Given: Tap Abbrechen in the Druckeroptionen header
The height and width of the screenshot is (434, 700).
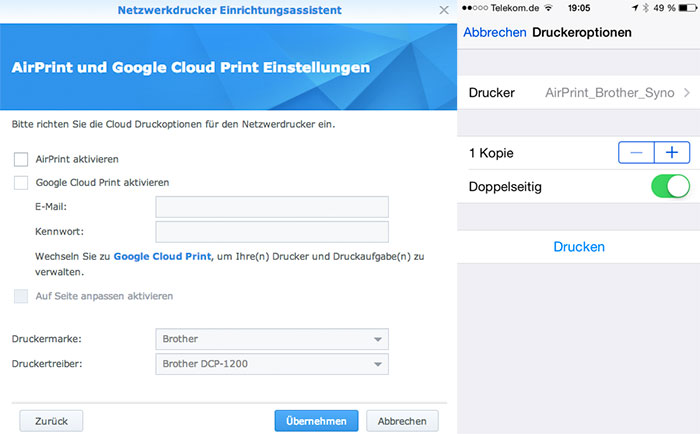Looking at the screenshot, I should (x=495, y=33).
